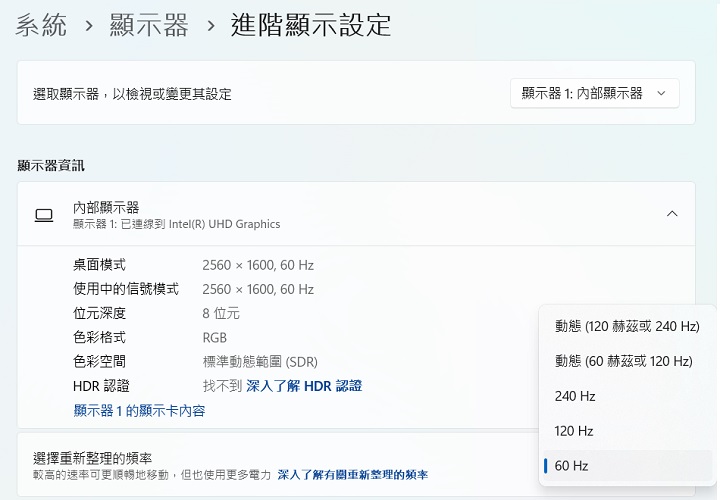Click the 顯示器資訊 section heading
The image size is (720, 500).
[51, 165]
